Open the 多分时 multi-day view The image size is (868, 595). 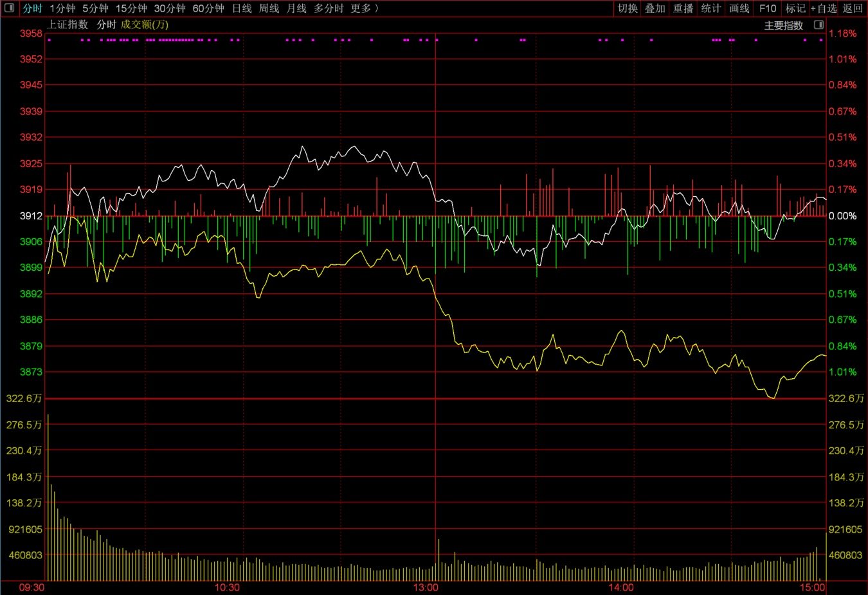point(329,8)
